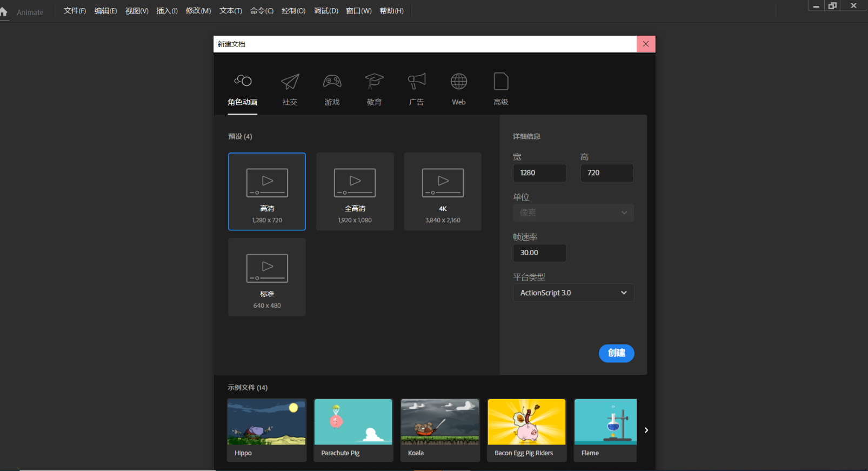This screenshot has width=868, height=471.
Task: Click the blue 创建 button
Action: (x=616, y=353)
